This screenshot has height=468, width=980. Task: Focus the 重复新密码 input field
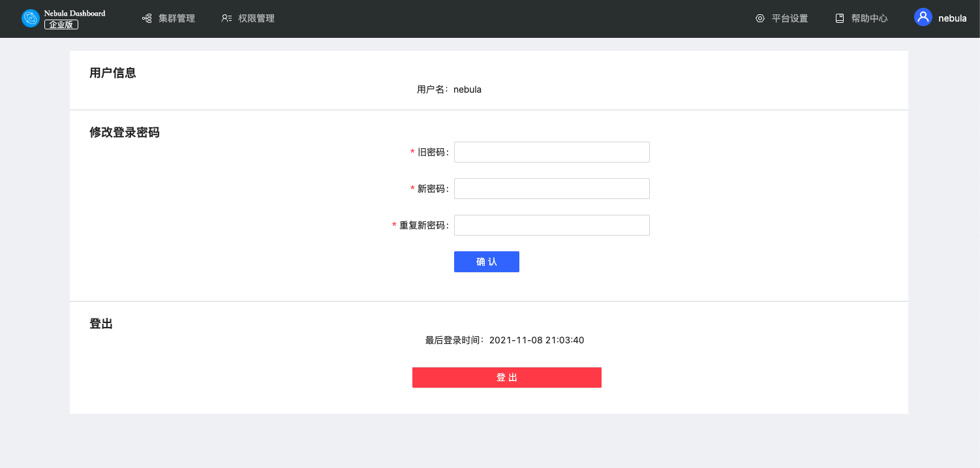551,225
